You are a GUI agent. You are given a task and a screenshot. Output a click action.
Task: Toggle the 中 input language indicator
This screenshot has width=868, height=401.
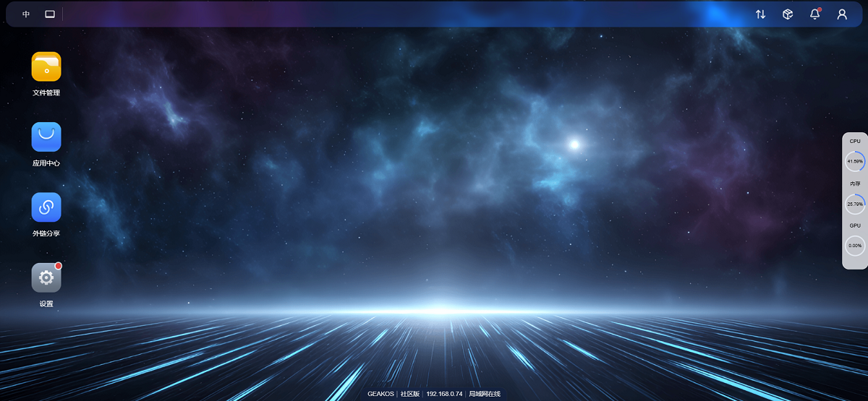(26, 14)
